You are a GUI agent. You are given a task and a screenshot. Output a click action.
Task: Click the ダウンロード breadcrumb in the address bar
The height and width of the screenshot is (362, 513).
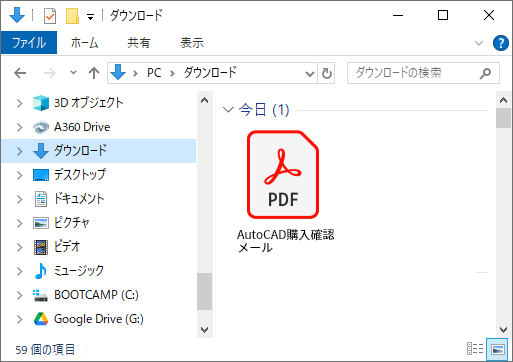click(x=210, y=73)
